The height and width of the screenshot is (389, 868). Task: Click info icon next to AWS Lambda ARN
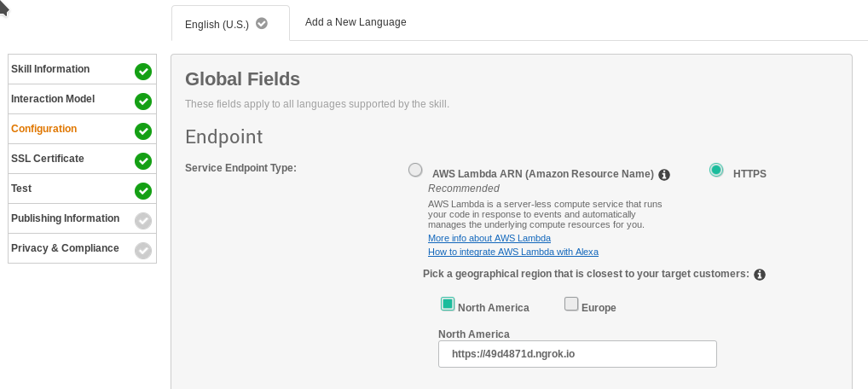click(x=664, y=174)
